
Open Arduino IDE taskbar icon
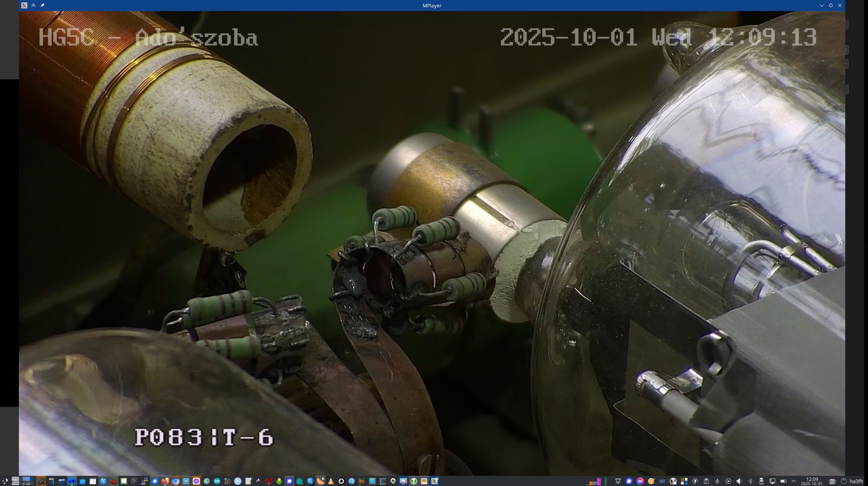tap(217, 481)
